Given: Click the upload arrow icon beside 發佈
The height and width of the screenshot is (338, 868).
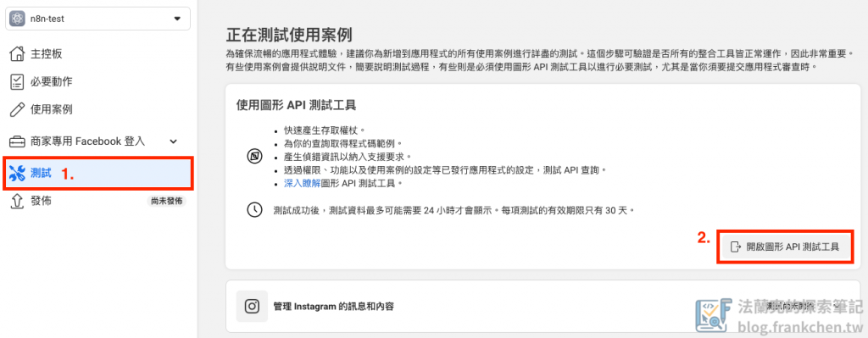Looking at the screenshot, I should pyautogui.click(x=18, y=201).
